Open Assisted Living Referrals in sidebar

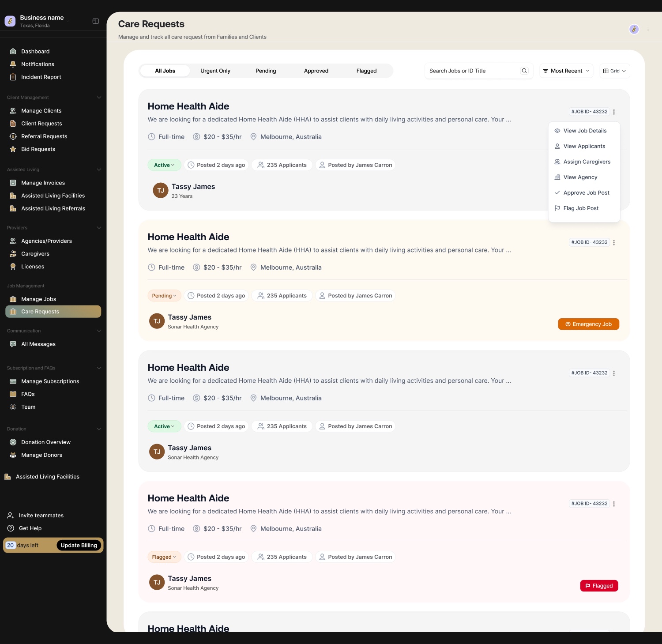[53, 208]
